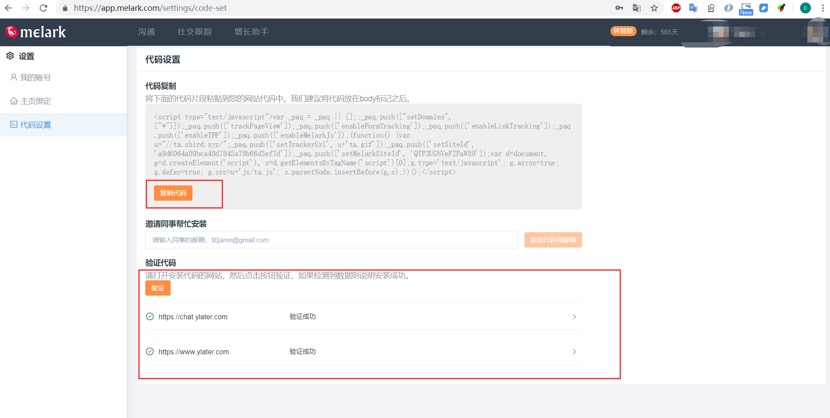Open the green Chrome profile avatar

tap(805, 8)
